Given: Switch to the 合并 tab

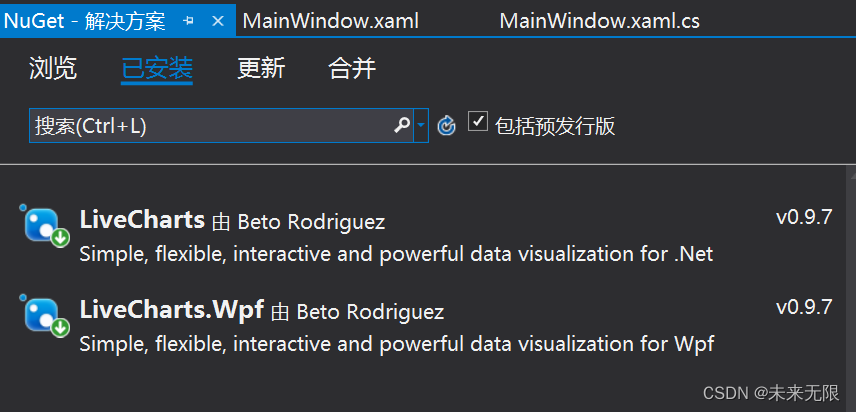Looking at the screenshot, I should pyautogui.click(x=352, y=69).
